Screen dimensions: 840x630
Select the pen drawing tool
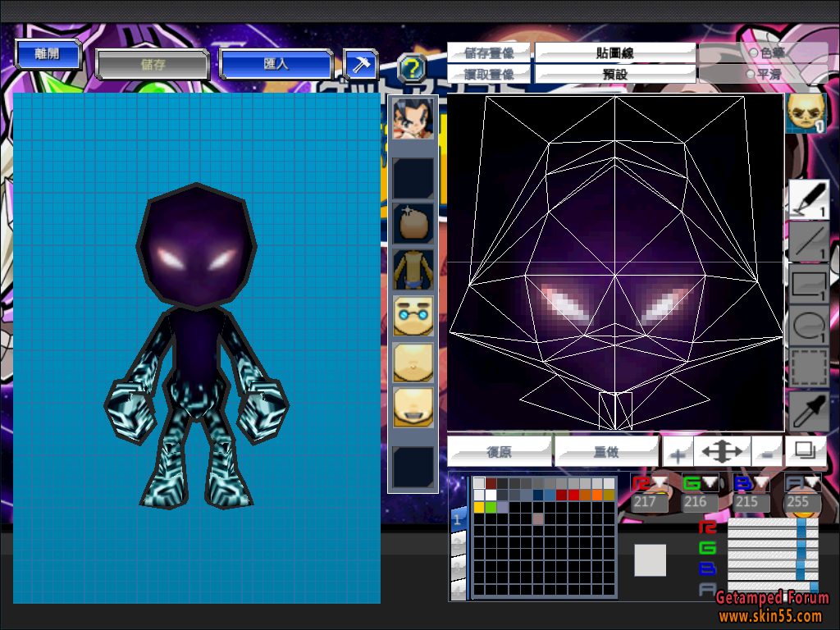[x=809, y=199]
